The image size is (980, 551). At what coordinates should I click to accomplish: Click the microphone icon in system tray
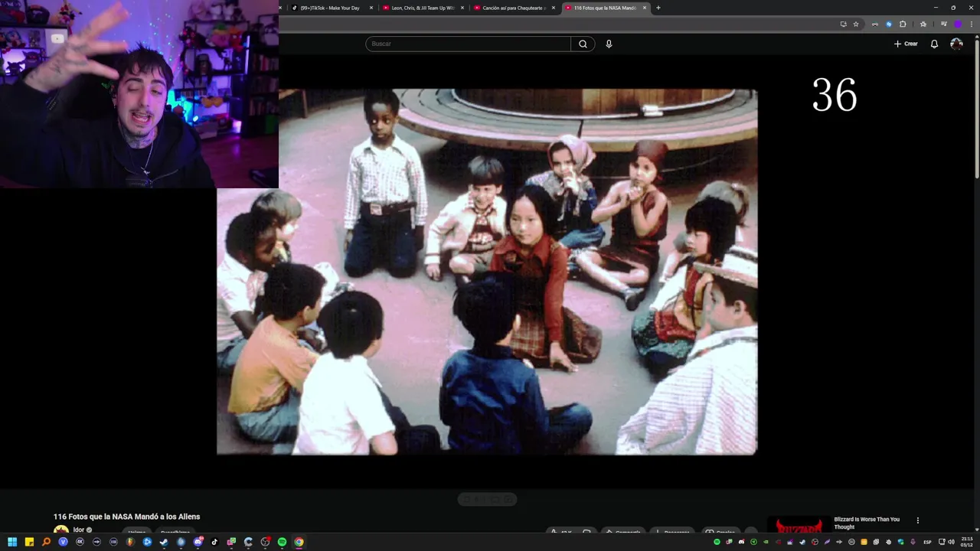(913, 542)
